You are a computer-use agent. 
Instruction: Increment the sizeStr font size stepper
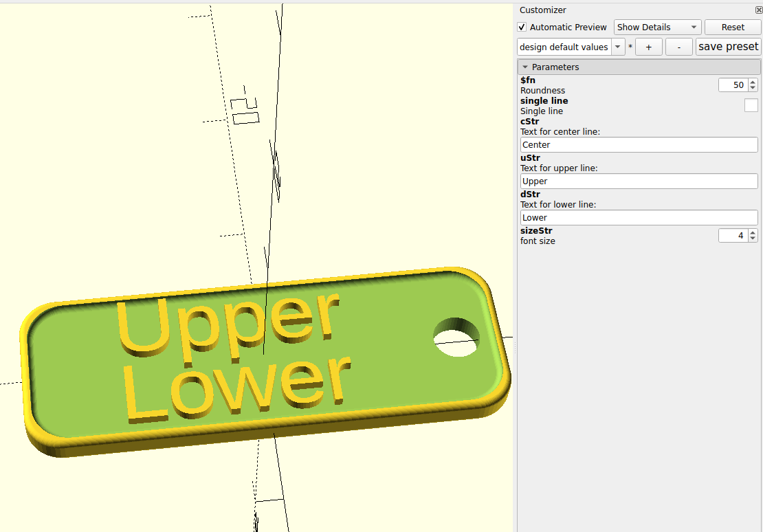[752, 232]
